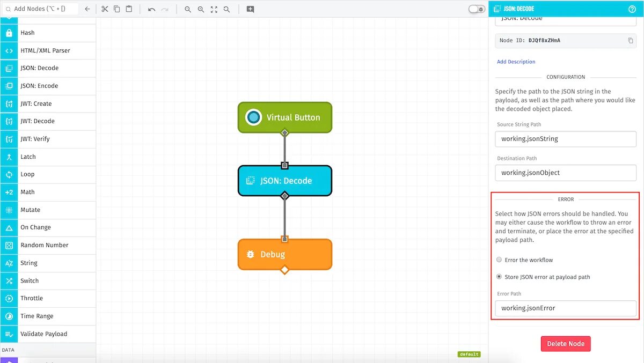Click the Redo arrow icon
The image size is (644, 363).
[x=165, y=10]
